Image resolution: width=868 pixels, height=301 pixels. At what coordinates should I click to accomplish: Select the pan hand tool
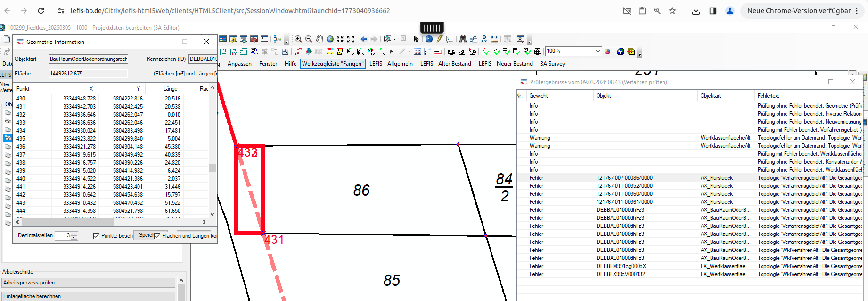pyautogui.click(x=319, y=39)
